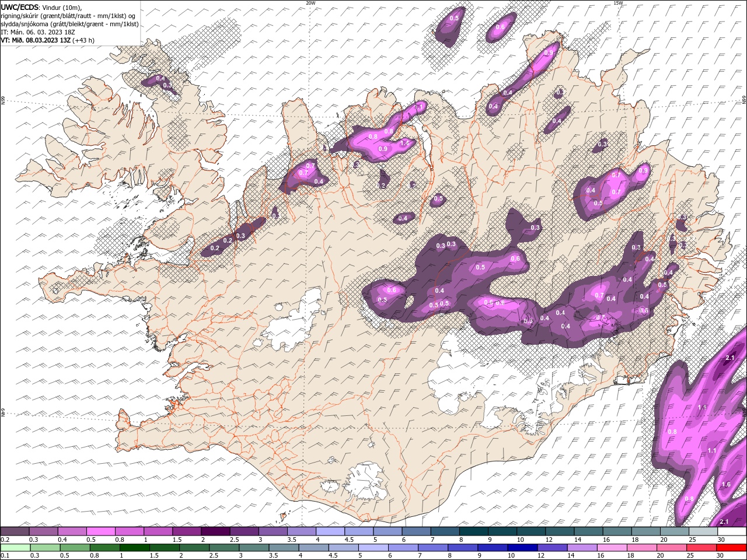This screenshot has width=747, height=560.
Task: Click the "20W" longitude label
Action: [310, 3]
